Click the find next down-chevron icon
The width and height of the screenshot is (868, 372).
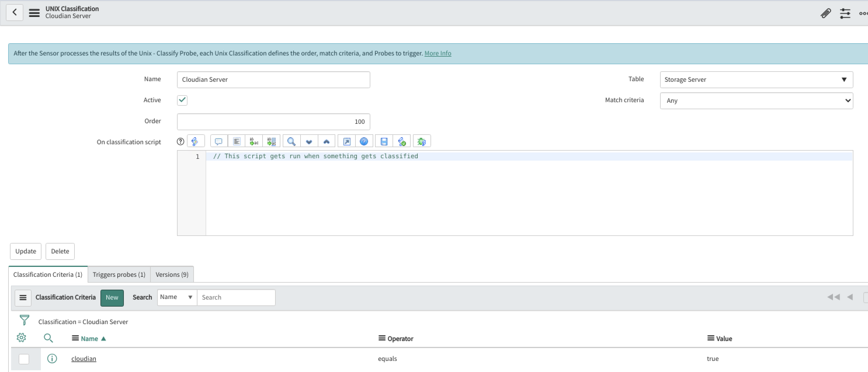pos(309,142)
